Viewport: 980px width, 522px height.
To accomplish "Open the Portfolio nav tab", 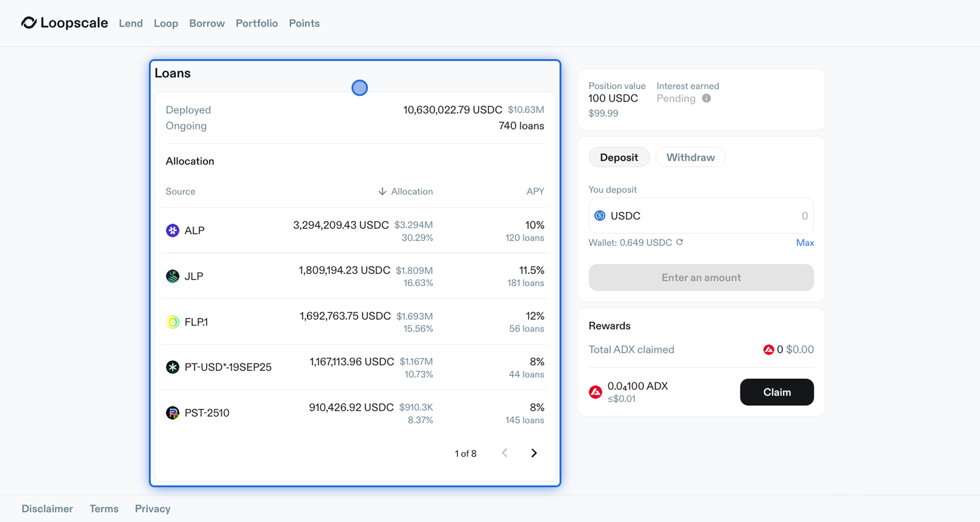I will (257, 23).
